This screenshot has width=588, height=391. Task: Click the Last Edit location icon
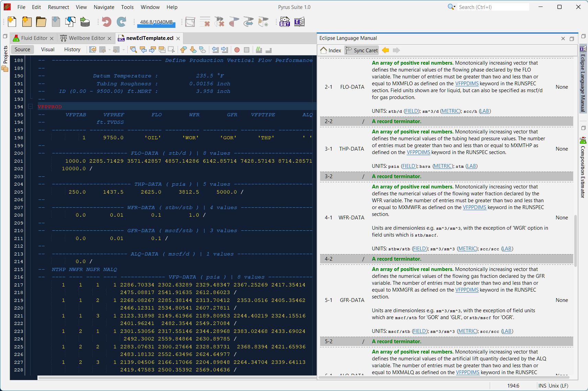(x=93, y=50)
